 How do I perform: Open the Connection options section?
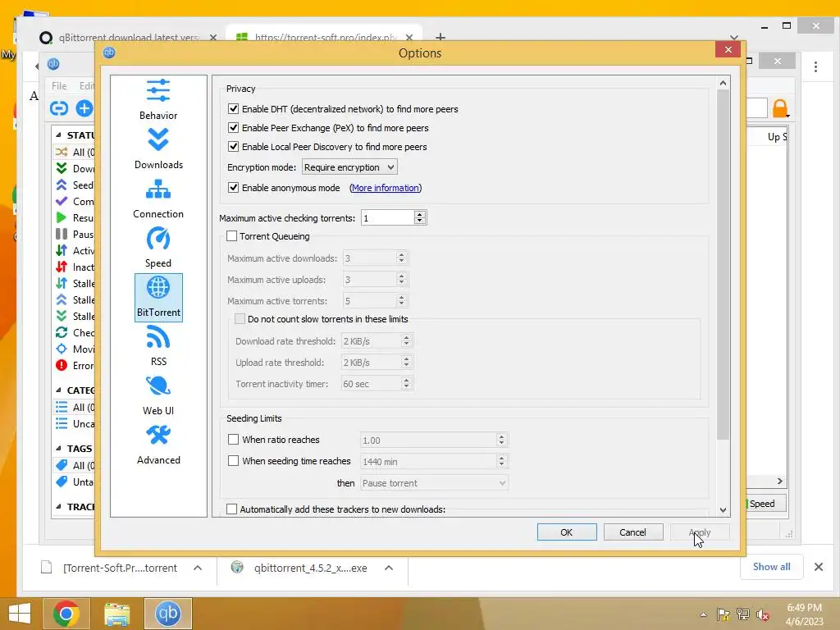[x=158, y=199]
